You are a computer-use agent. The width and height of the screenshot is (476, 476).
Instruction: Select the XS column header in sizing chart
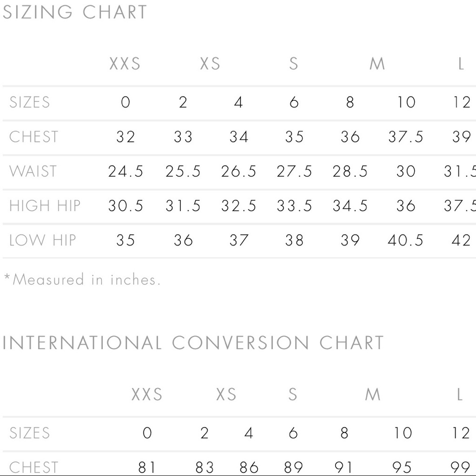pyautogui.click(x=210, y=64)
